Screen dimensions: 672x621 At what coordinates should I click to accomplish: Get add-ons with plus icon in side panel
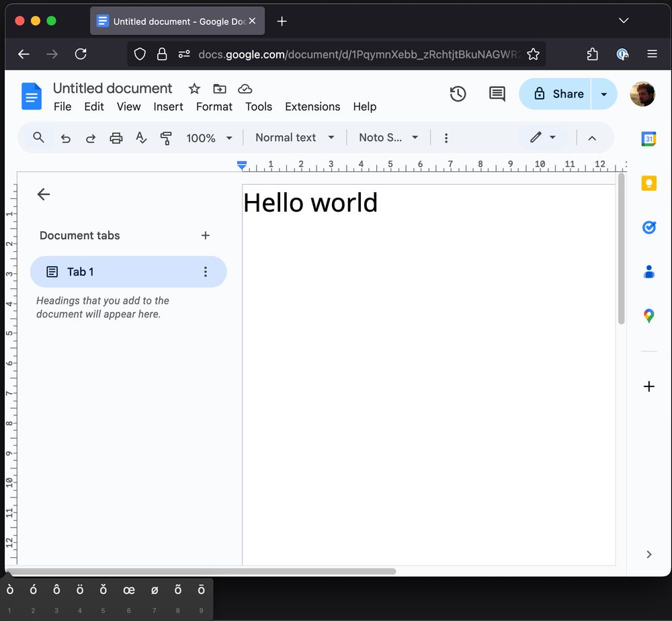(x=649, y=386)
